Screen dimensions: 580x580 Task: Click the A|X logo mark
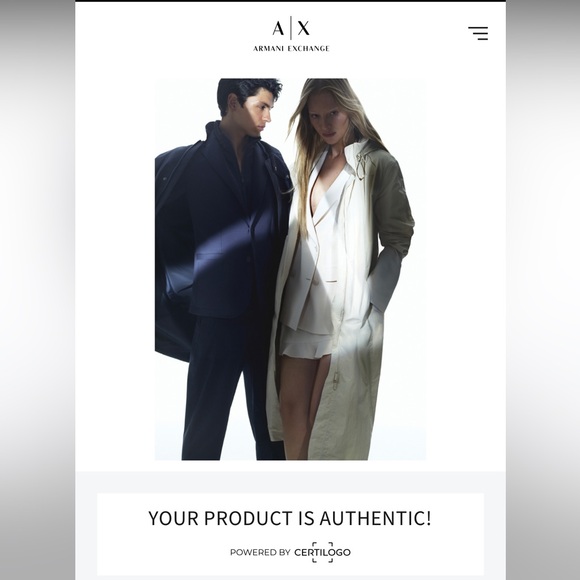click(291, 28)
